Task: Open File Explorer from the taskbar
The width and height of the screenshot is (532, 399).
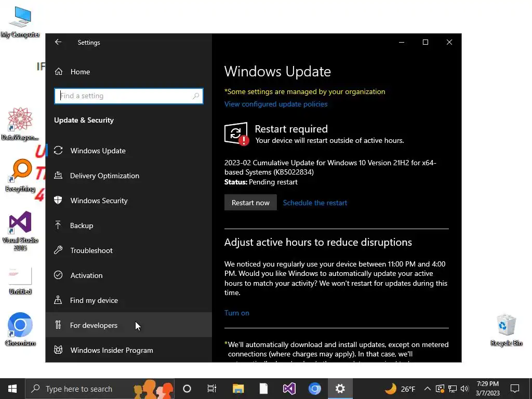Action: 238,389
